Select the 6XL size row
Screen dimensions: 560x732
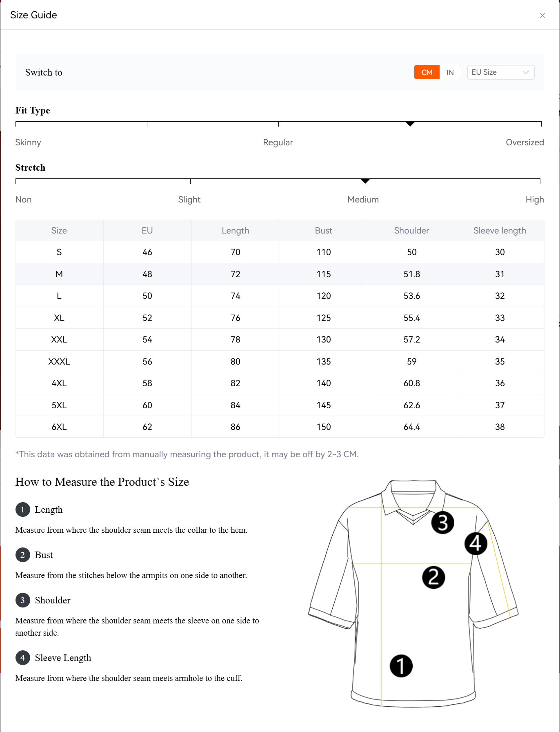[59, 427]
